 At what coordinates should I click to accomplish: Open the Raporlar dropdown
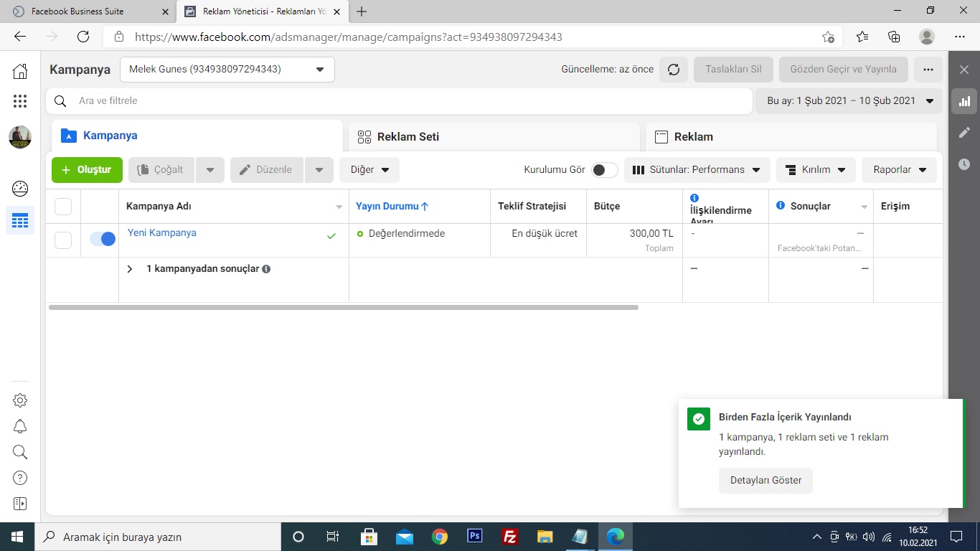point(900,170)
